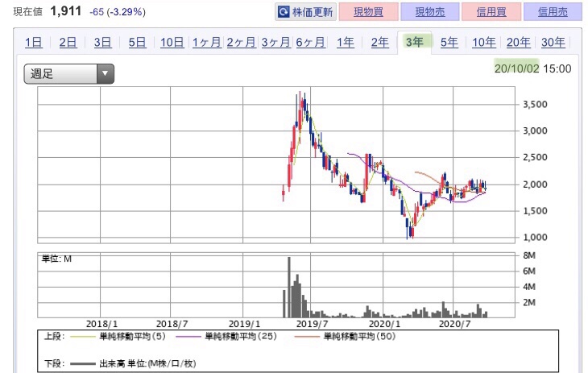Switch to the 1年 chart tab
Viewport: 588px width, 373px height.
pos(346,42)
